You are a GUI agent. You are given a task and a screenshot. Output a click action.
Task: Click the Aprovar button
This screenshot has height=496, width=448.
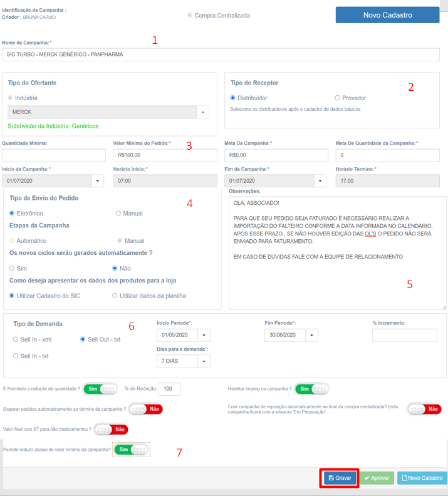[x=377, y=478]
